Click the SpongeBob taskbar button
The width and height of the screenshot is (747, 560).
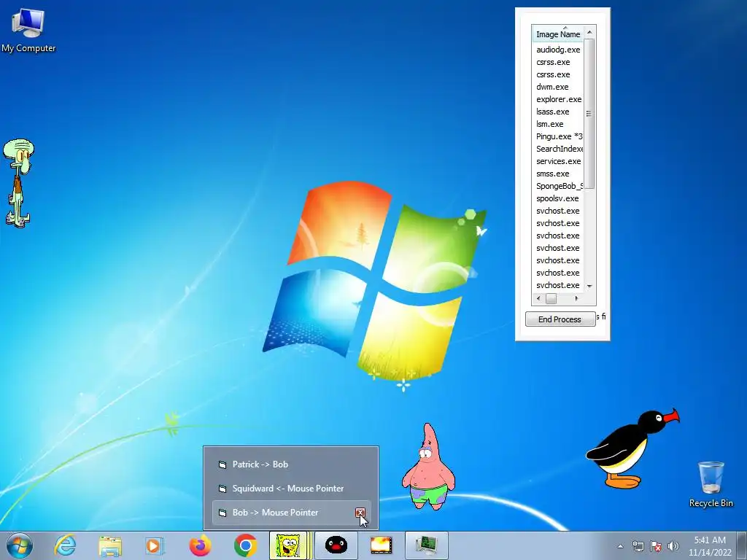[x=289, y=545]
